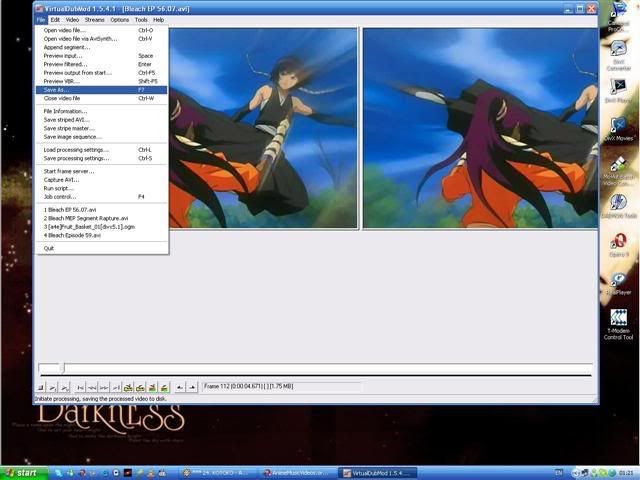Select Preview input... menu entry
Screen dimensions: 640x480
click(102, 56)
